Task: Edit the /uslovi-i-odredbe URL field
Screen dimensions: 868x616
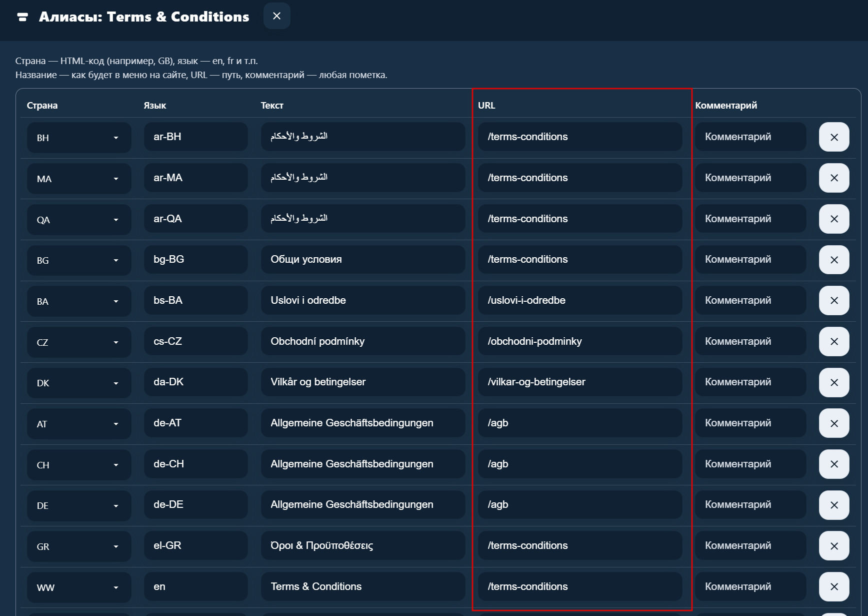Action: [580, 300]
